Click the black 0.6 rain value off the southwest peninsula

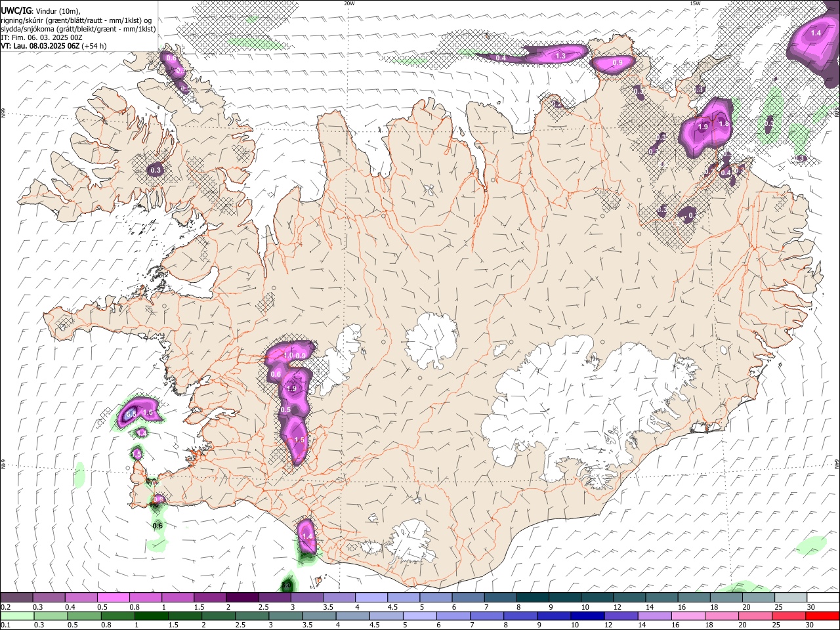click(157, 526)
